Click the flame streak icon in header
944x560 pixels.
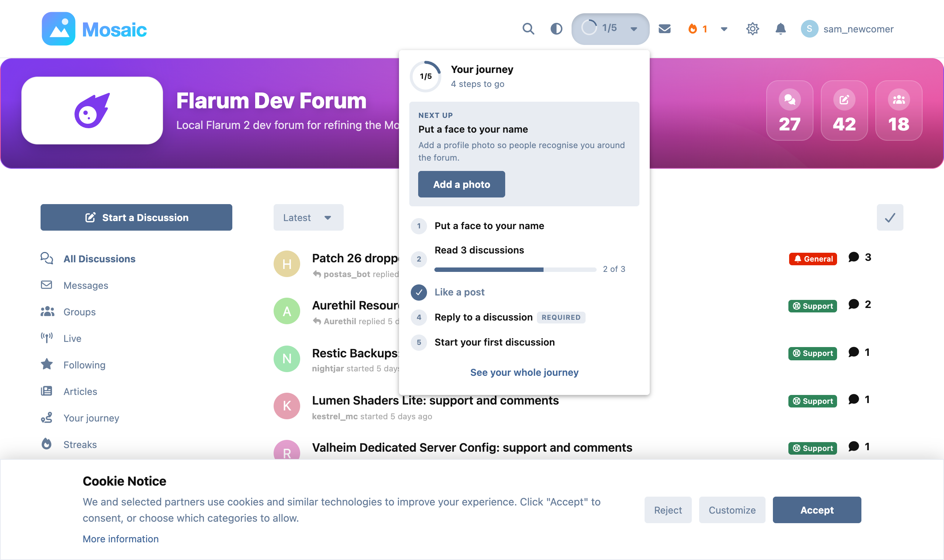[x=693, y=29]
